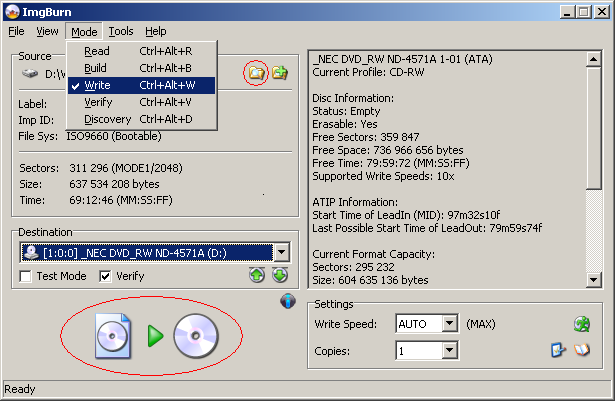Click the green running-man icon in Settings
Image resolution: width=615 pixels, height=401 pixels.
(x=582, y=324)
